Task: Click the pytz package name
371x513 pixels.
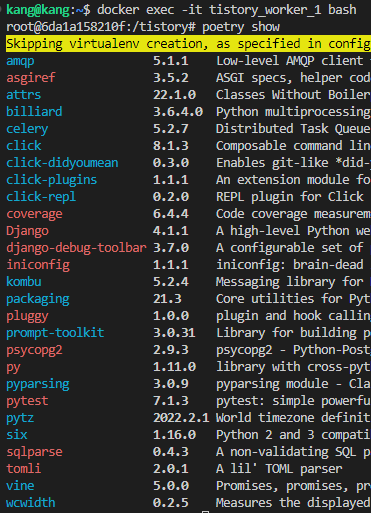Action: tap(20, 418)
